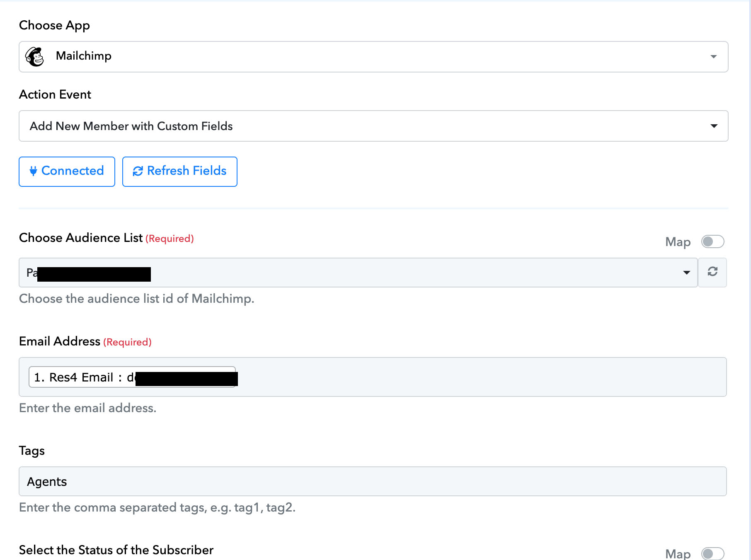Click the 'Tags' label
This screenshot has height=560, width=751.
pos(32,451)
